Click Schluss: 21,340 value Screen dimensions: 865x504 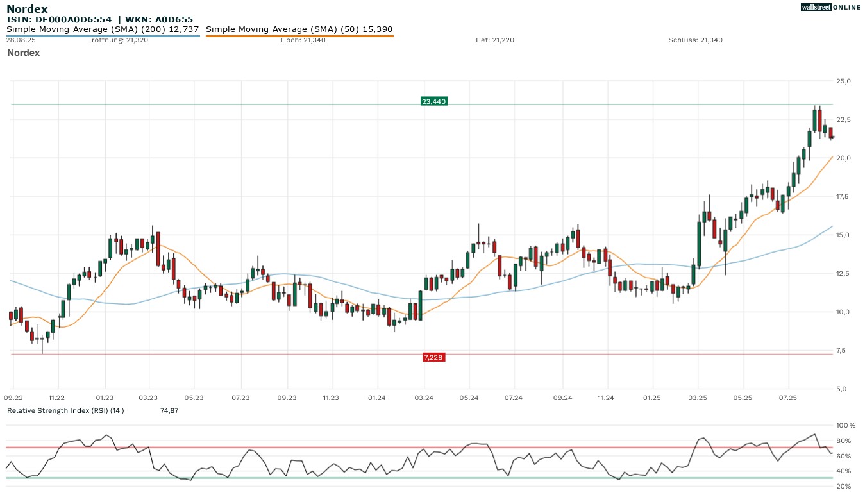695,40
